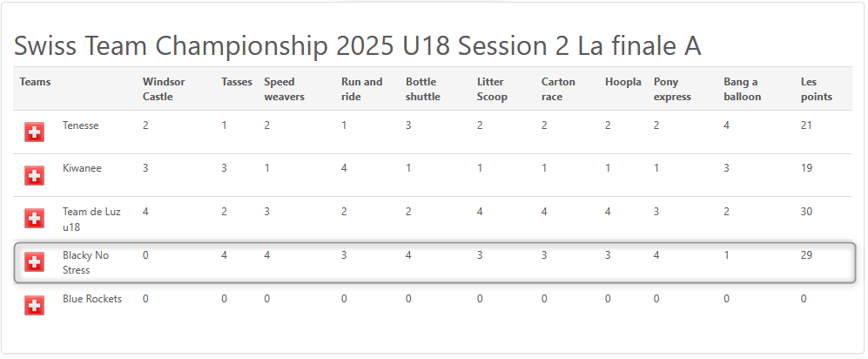Click the Windsor Castle column header
Screen dimensions: 868x359
(x=164, y=89)
